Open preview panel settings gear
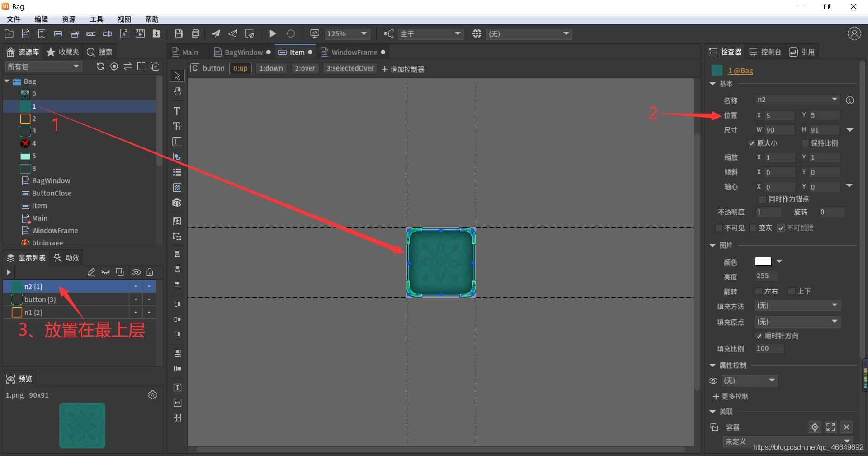 point(152,395)
